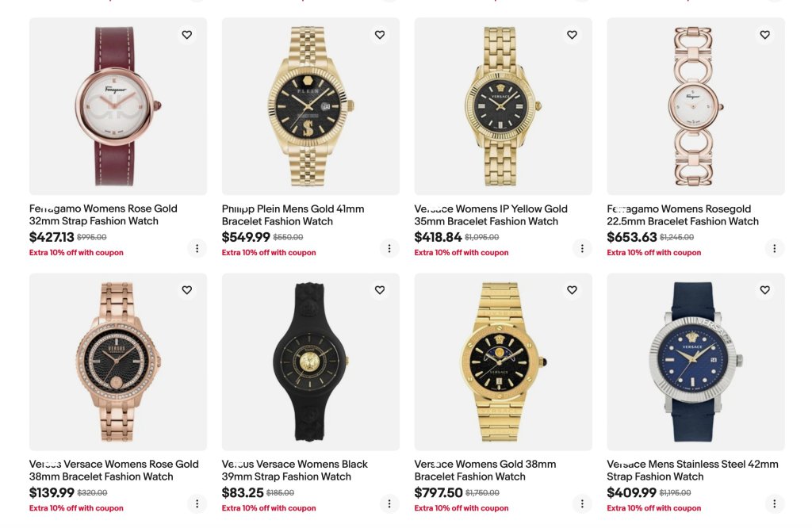Open the Ferragamo Womens Rose Gold listing title
This screenshot has width=812, height=528.
point(103,215)
